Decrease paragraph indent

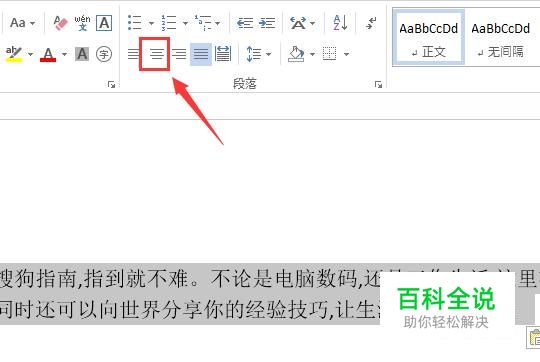[x=245, y=23]
